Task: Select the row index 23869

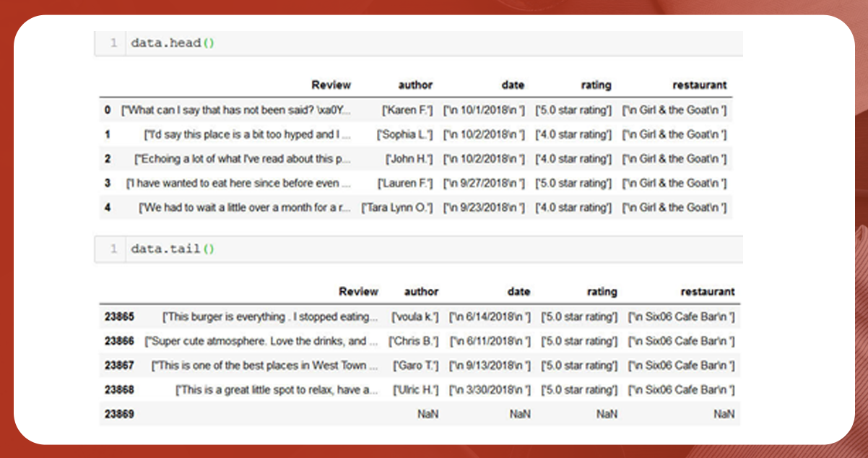Action: [119, 414]
